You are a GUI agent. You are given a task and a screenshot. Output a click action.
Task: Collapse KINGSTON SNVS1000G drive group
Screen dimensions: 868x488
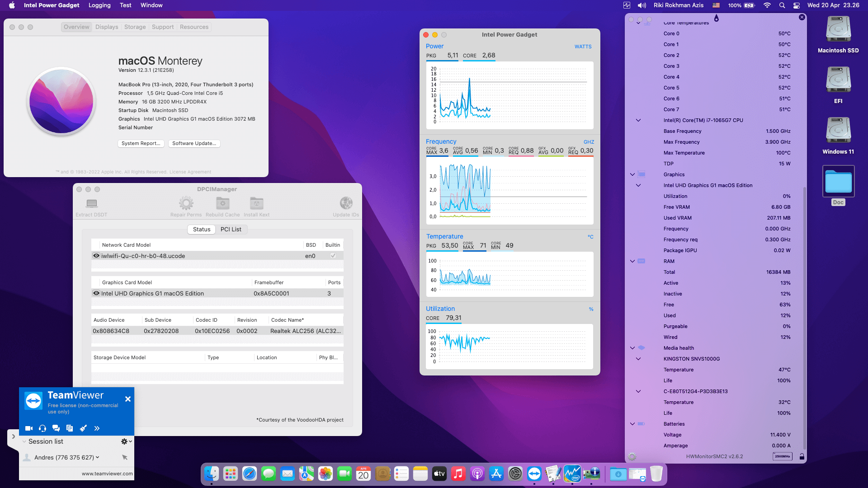click(x=638, y=359)
